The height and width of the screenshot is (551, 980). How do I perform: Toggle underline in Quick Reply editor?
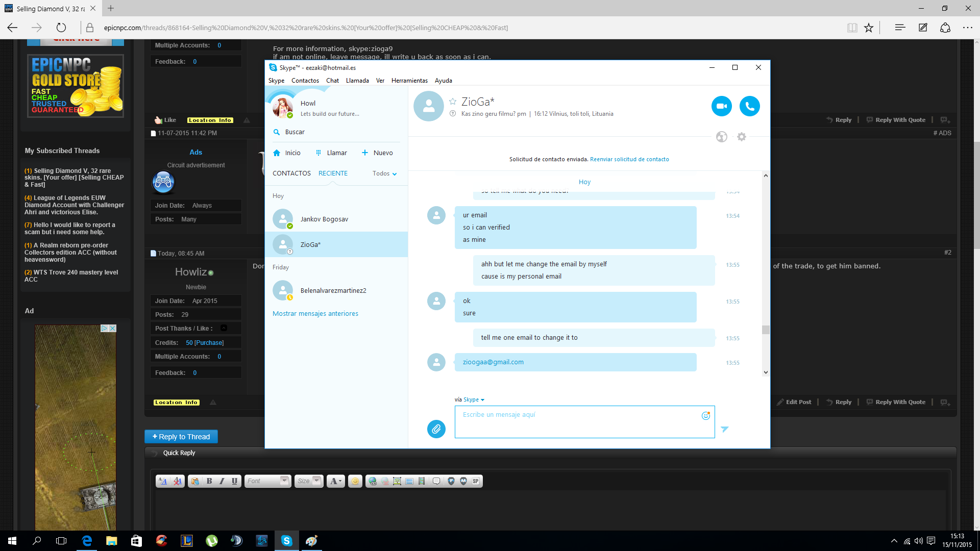pos(234,481)
